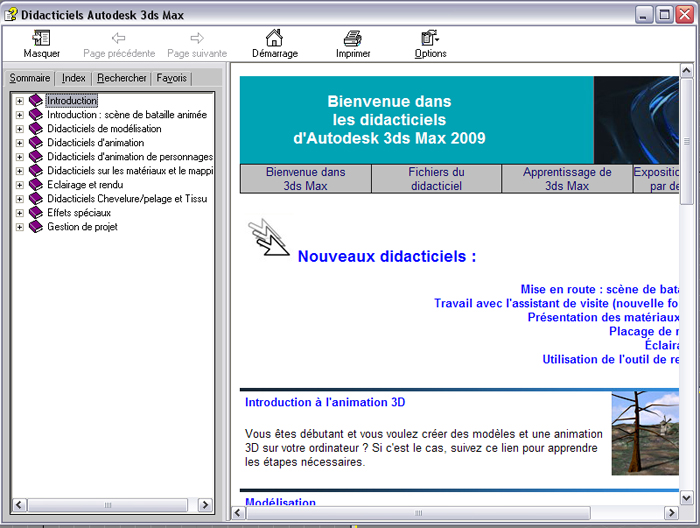This screenshot has width=700, height=528.
Task: Click the tree thumbnail image
Action: point(645,433)
